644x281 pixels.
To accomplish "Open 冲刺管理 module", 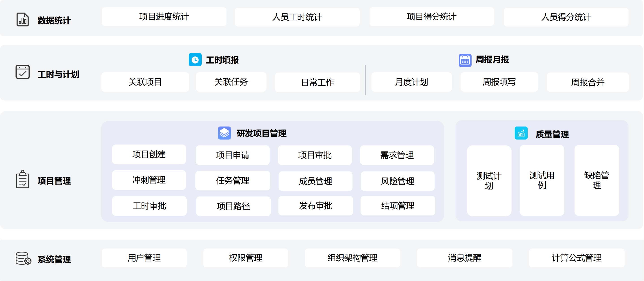I will [x=149, y=180].
